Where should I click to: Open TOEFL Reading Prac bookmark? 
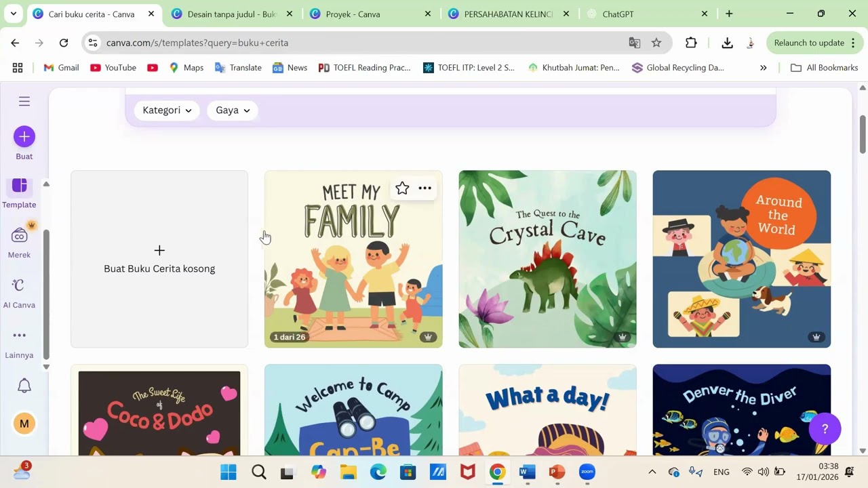pyautogui.click(x=364, y=68)
